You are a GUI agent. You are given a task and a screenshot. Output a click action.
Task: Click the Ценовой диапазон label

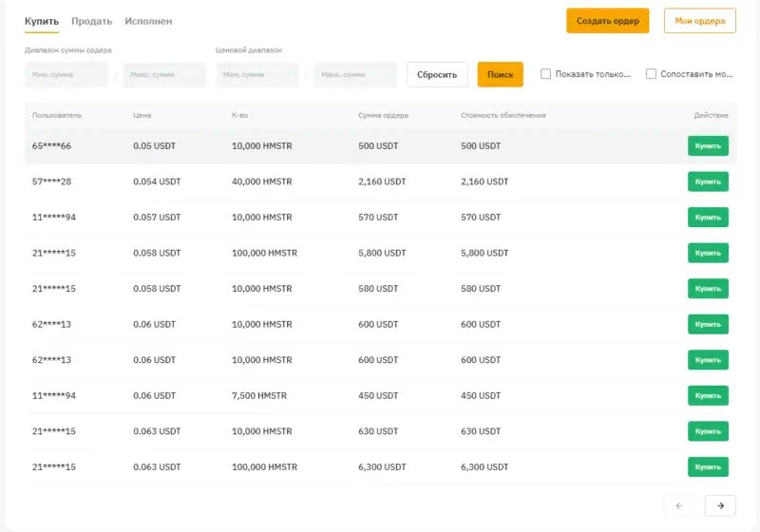pos(249,50)
